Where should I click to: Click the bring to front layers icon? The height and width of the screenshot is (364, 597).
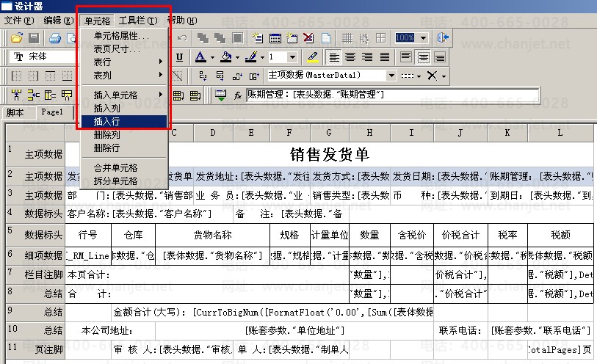tap(203, 38)
